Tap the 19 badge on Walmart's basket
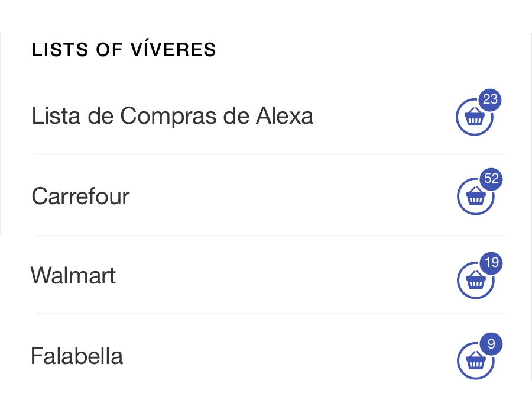 coord(491,262)
